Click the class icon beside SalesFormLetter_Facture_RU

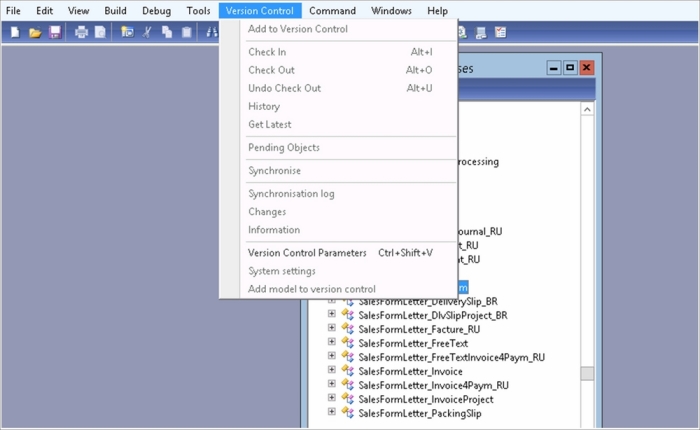pyautogui.click(x=348, y=329)
